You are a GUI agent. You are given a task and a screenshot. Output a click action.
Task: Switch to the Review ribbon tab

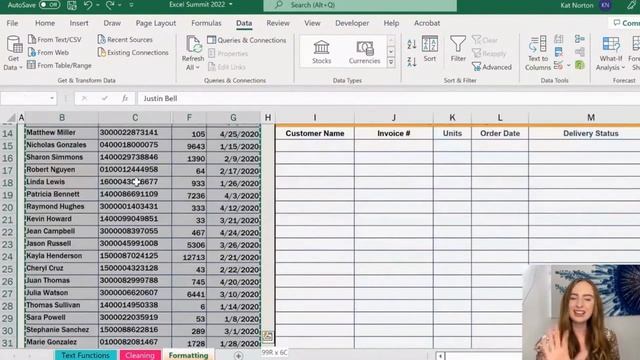tap(278, 23)
